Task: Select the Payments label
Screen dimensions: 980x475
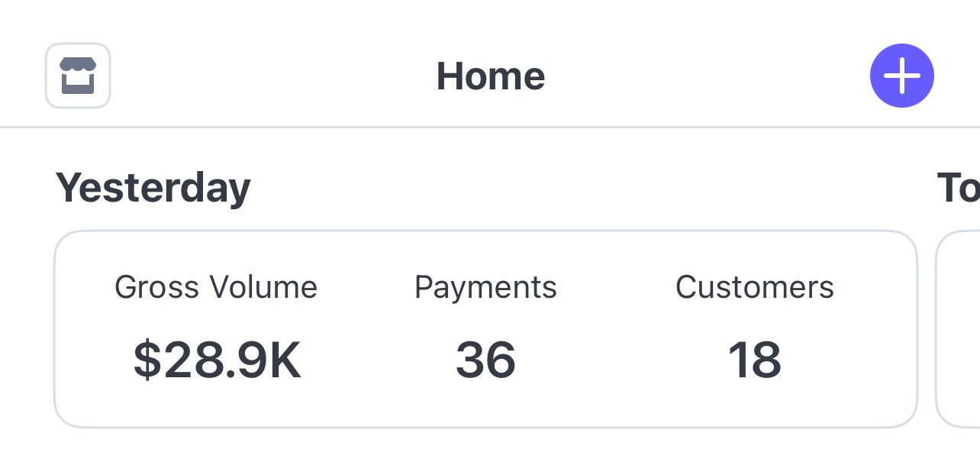Action: click(x=485, y=288)
